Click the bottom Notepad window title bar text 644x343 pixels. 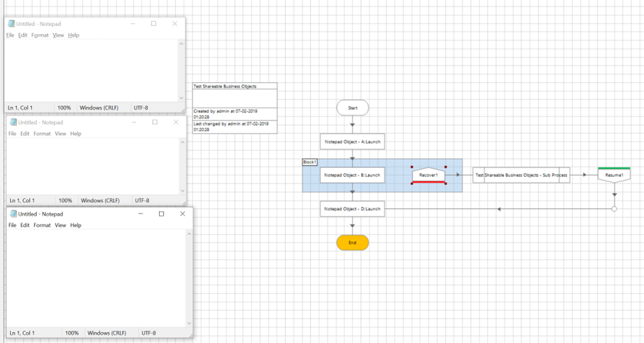pyautogui.click(x=40, y=214)
